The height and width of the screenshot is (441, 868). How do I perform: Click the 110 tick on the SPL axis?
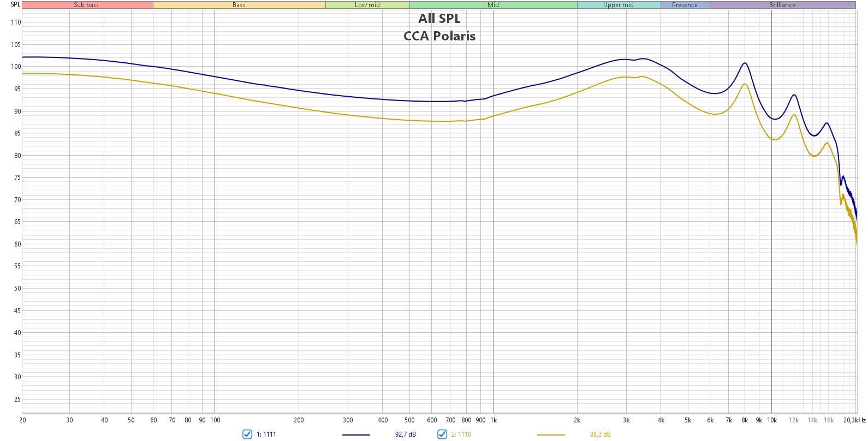16,22
